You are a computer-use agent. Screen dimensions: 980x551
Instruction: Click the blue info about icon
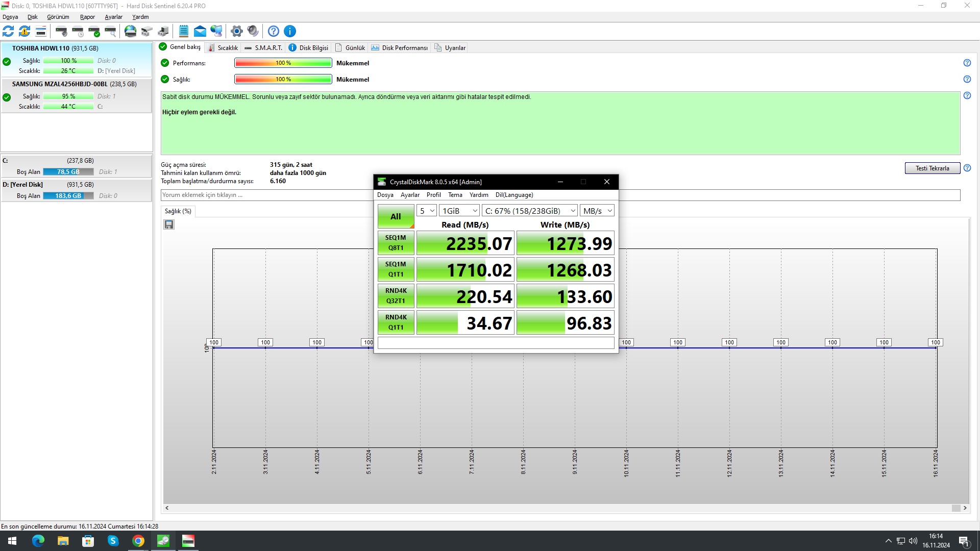coord(289,31)
